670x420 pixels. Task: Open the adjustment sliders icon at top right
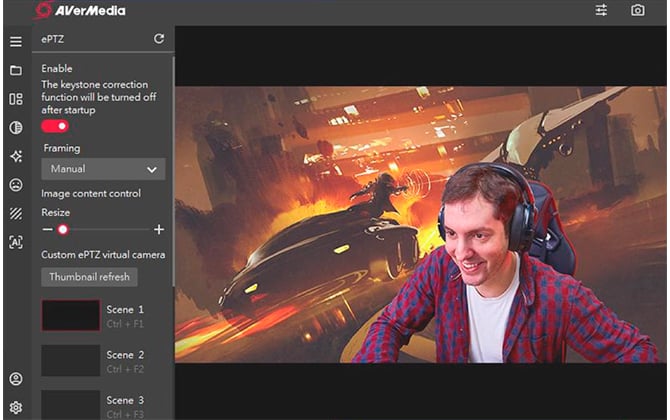pos(601,10)
